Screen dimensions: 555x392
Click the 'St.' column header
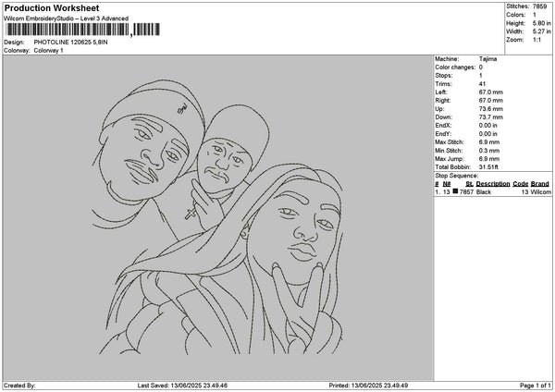[x=469, y=184]
